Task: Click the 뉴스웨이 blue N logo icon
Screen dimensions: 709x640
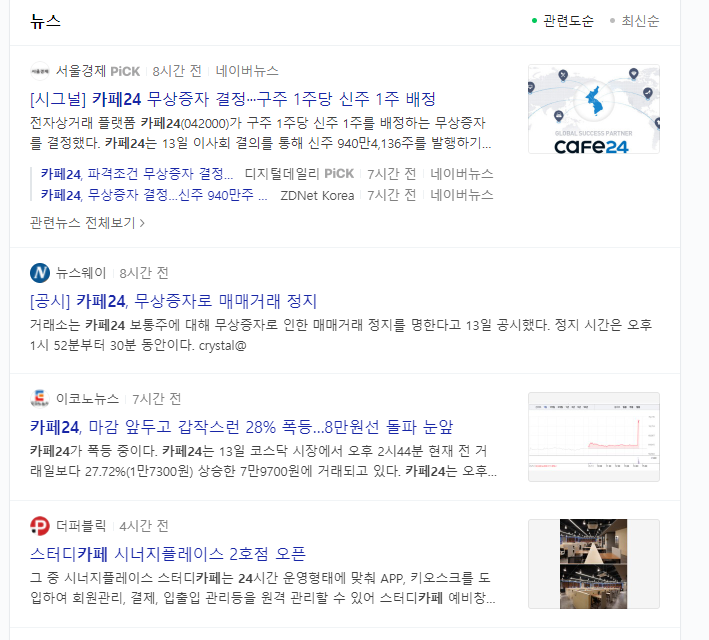Action: pos(40,273)
